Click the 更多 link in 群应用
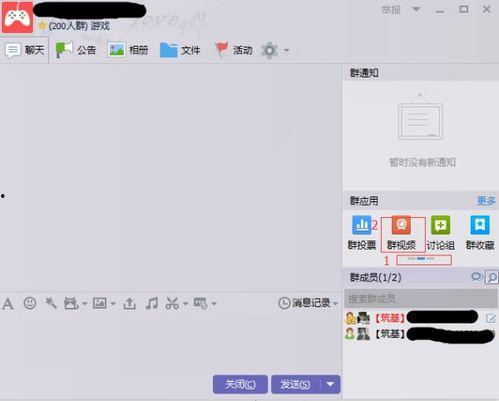Image resolution: width=499 pixels, height=401 pixels. point(486,201)
